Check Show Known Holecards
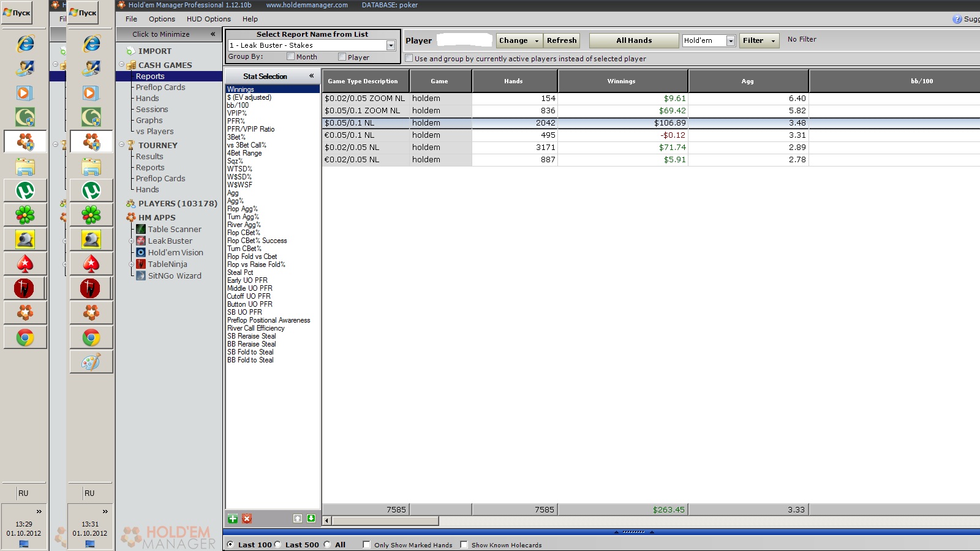The width and height of the screenshot is (980, 551). pyautogui.click(x=464, y=544)
